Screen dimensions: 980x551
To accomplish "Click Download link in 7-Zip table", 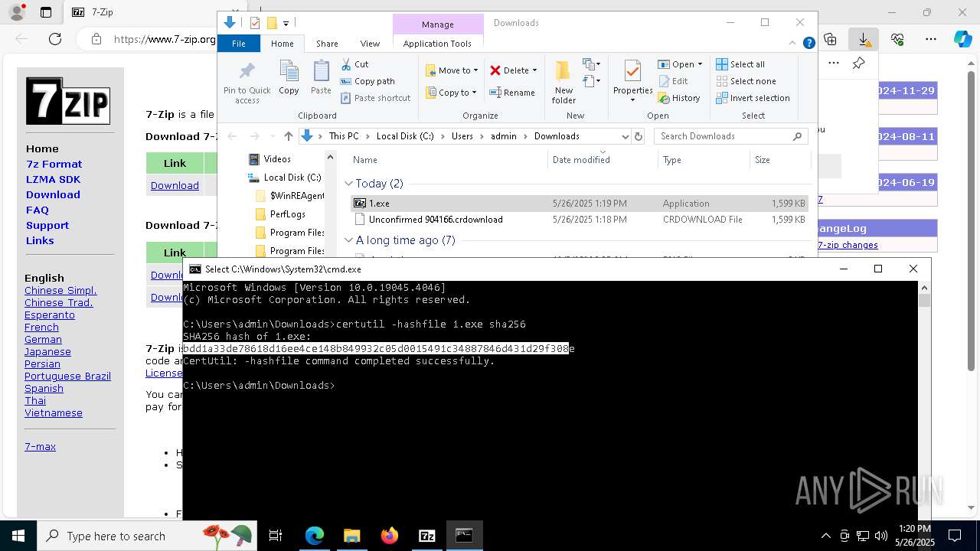I will [x=175, y=185].
